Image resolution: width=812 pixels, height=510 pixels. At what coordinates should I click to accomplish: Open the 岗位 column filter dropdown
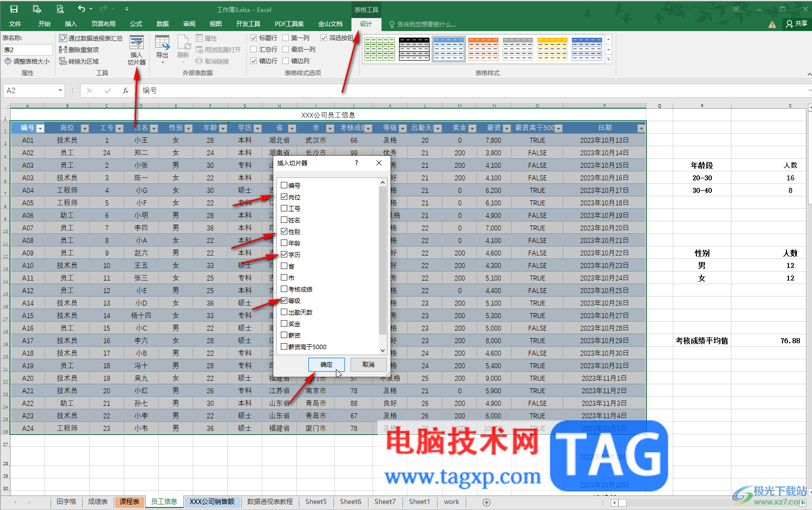click(x=85, y=128)
